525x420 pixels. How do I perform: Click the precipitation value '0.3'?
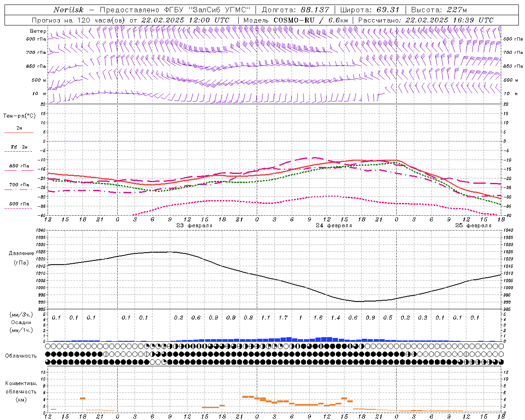click(422, 317)
